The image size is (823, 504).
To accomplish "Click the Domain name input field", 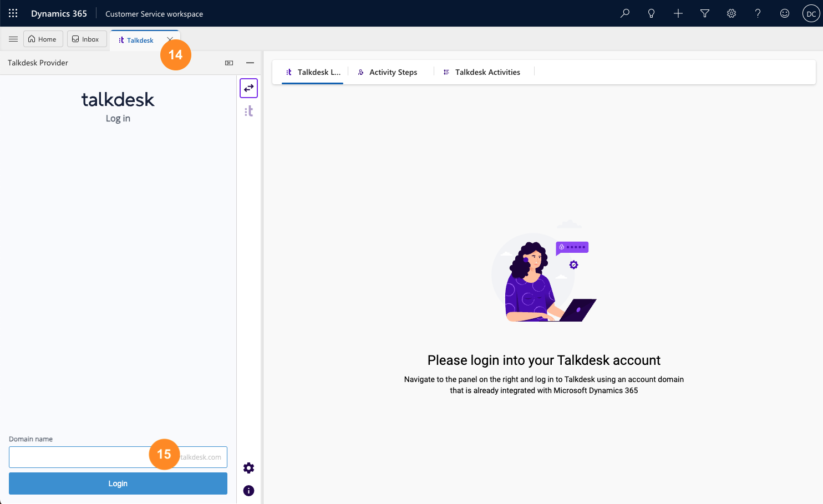I will tap(118, 457).
